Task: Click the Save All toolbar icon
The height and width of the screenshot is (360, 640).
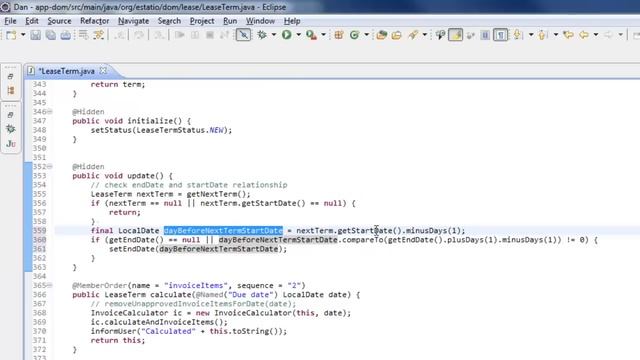Action: (x=51, y=35)
